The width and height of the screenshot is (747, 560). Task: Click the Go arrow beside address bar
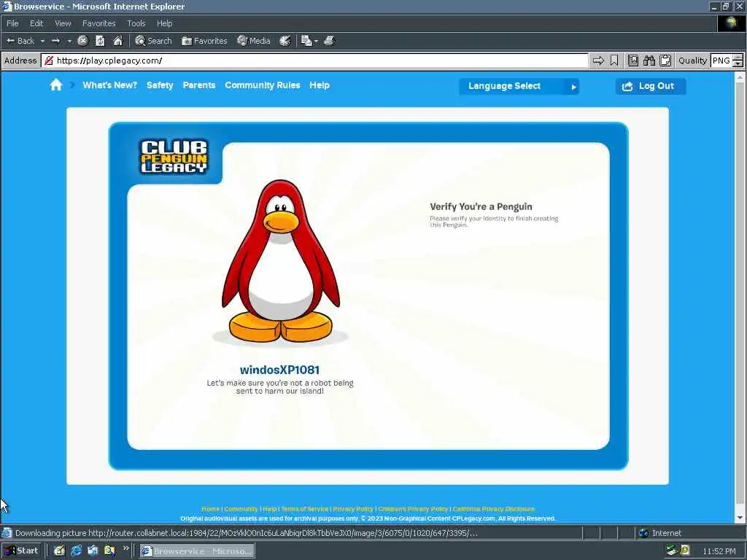point(598,61)
